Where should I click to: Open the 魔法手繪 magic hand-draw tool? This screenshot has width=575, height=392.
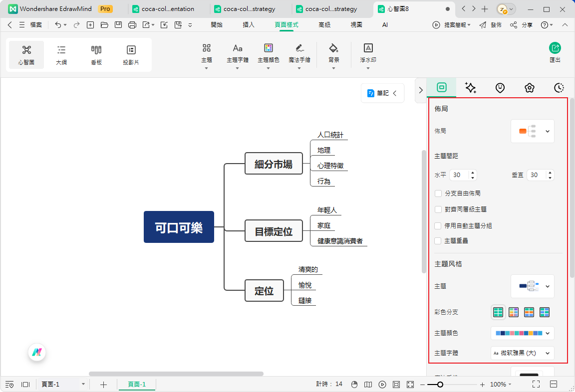pos(299,54)
